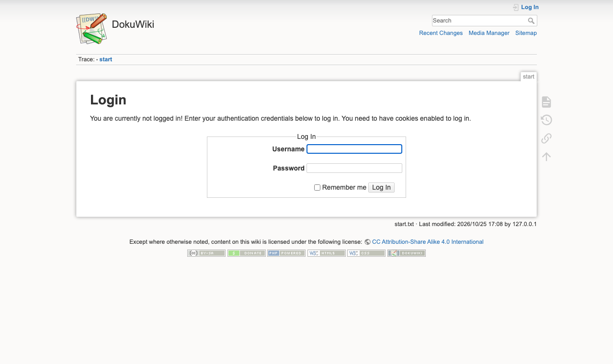Click the start page ID label
Image resolution: width=613 pixels, height=364 pixels.
pyautogui.click(x=529, y=77)
